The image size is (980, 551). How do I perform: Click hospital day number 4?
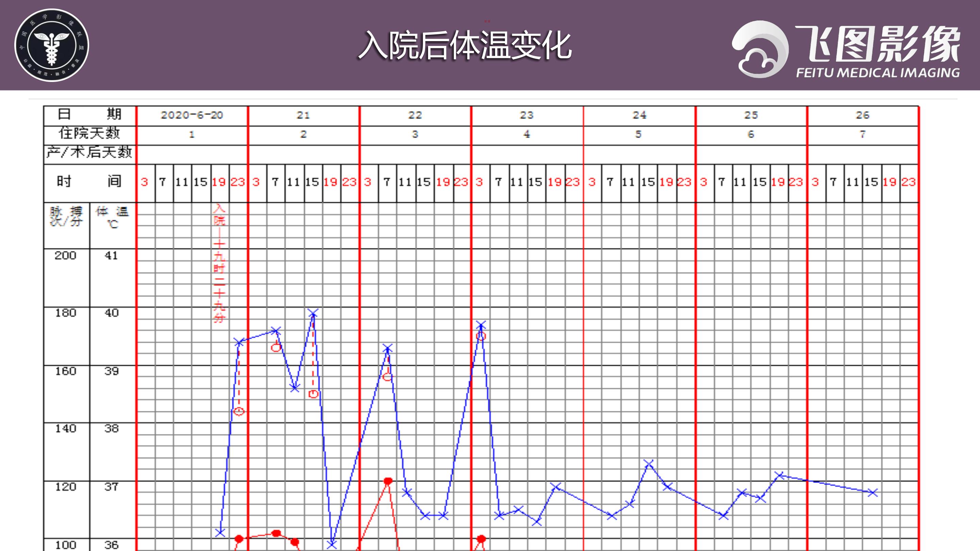[x=526, y=134]
